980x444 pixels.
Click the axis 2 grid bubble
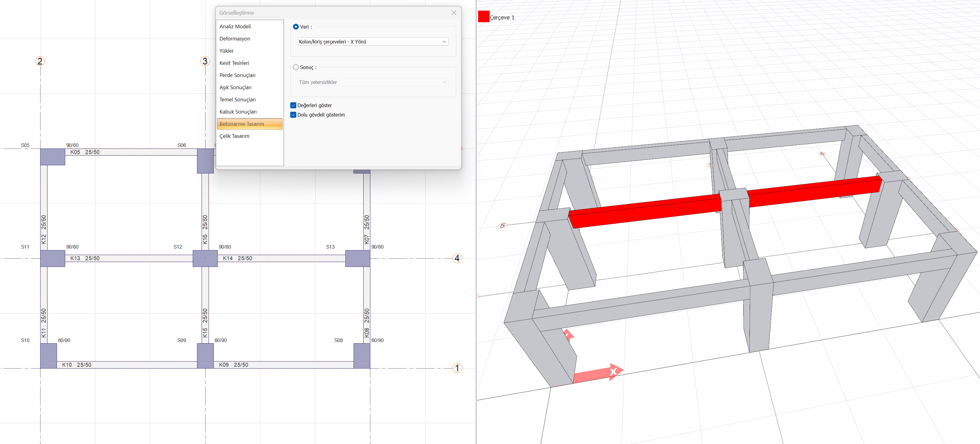(x=40, y=61)
